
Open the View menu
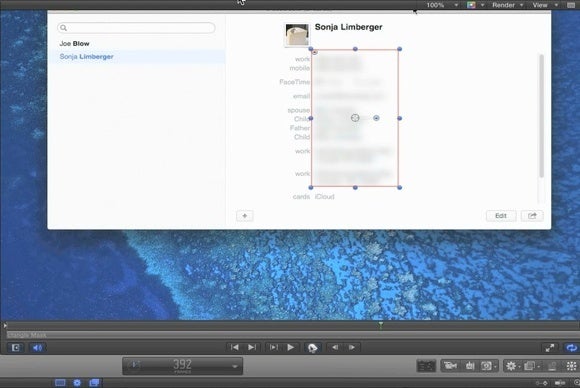click(544, 5)
